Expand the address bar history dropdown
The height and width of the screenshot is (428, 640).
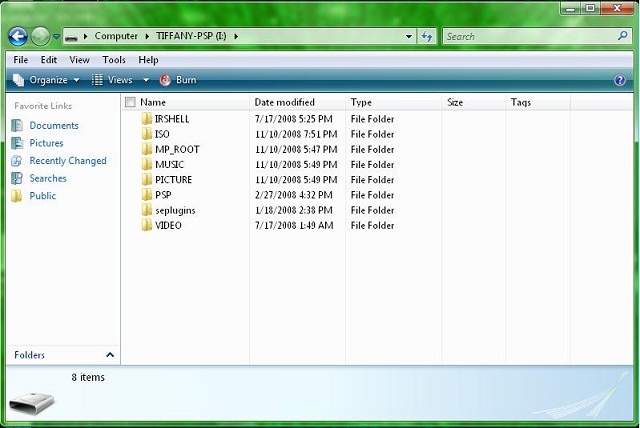pyautogui.click(x=409, y=36)
